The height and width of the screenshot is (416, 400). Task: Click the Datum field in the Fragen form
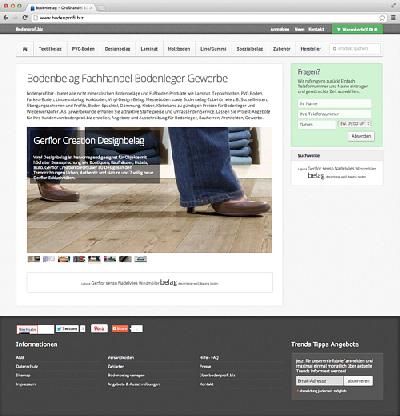tap(317, 124)
